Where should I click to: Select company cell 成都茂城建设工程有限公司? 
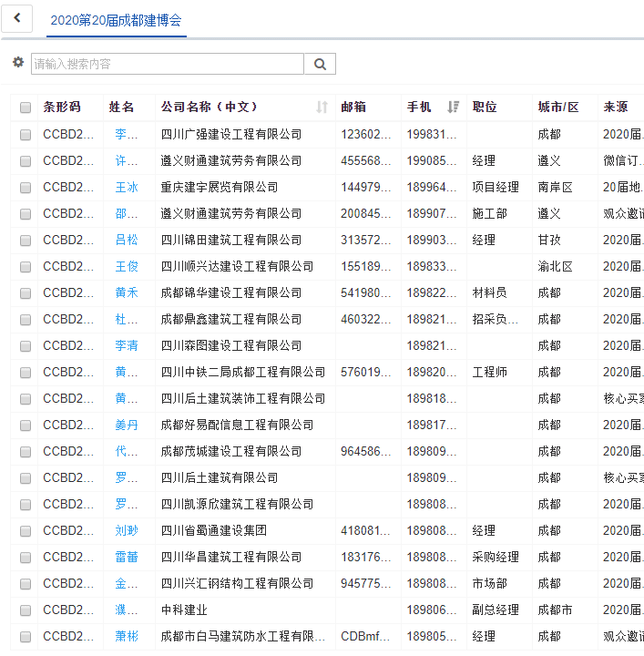(231, 451)
